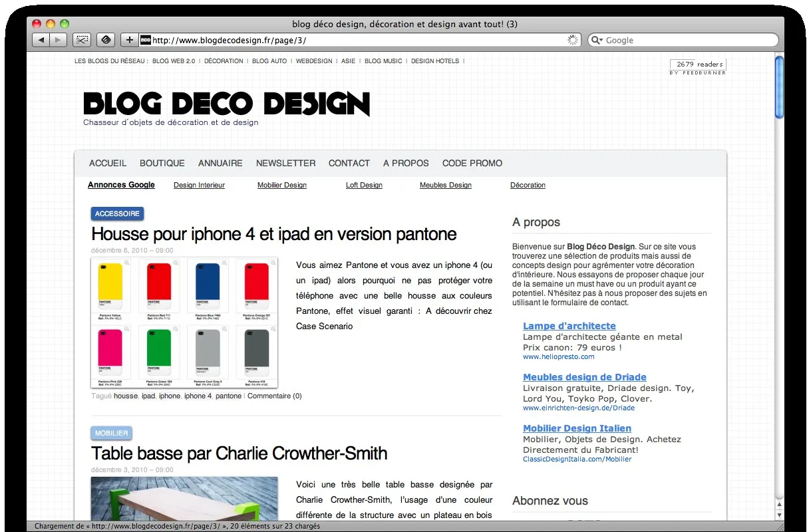Open the Mobilier Design Italien ad link
This screenshot has width=811, height=532.
[x=577, y=428]
